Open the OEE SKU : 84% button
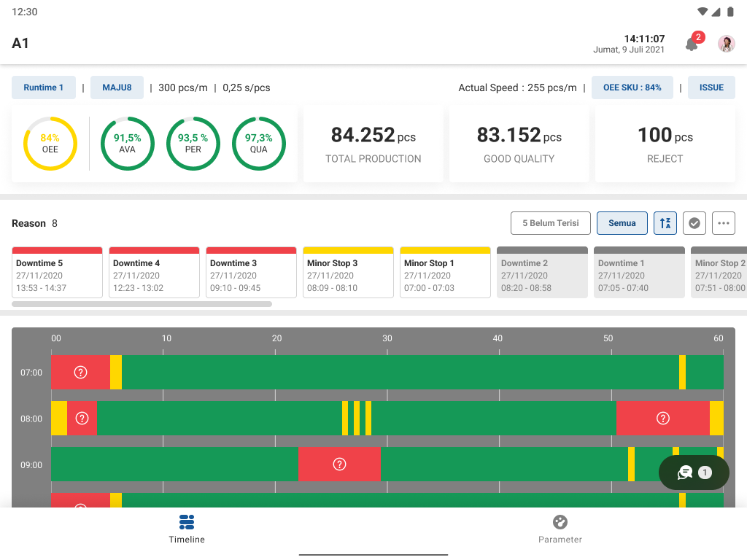The width and height of the screenshot is (747, 560). (632, 87)
